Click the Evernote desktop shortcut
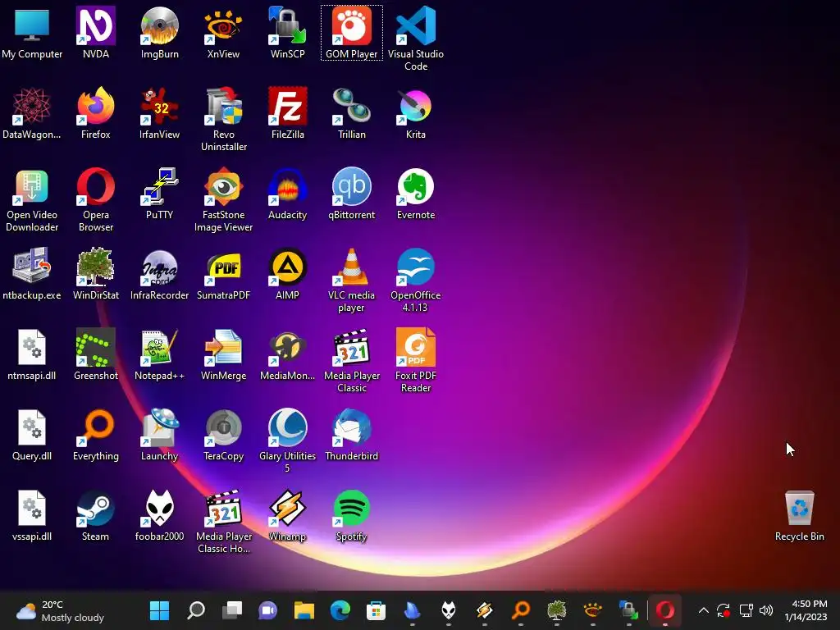The image size is (840, 630). coord(416,194)
